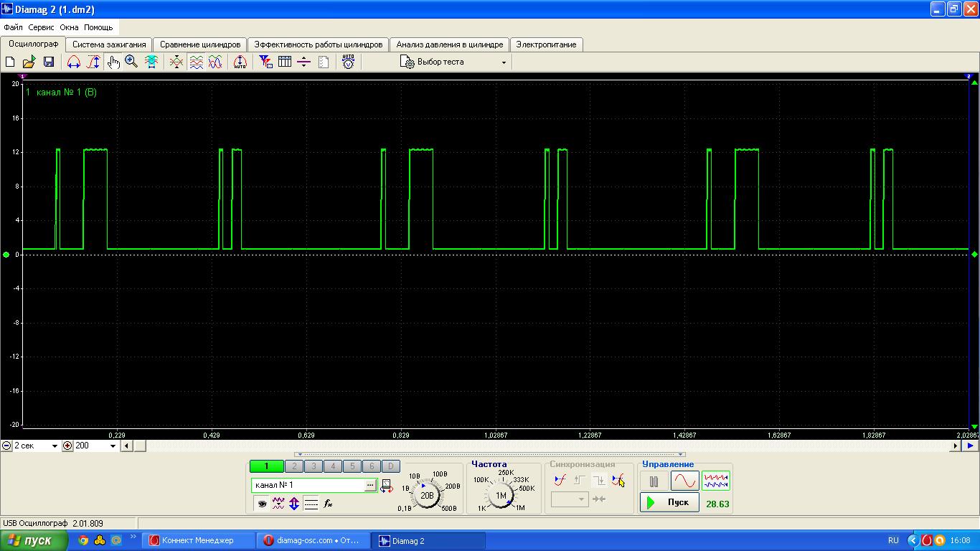
Task: Open an oscillogram file with folder icon
Action: [x=29, y=62]
